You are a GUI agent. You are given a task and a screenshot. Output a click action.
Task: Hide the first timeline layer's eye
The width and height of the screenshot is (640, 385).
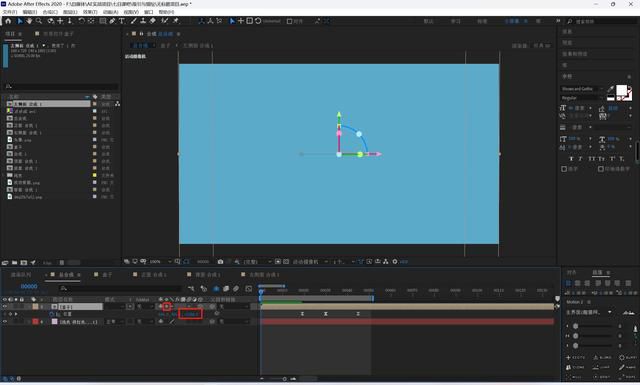(x=5, y=306)
